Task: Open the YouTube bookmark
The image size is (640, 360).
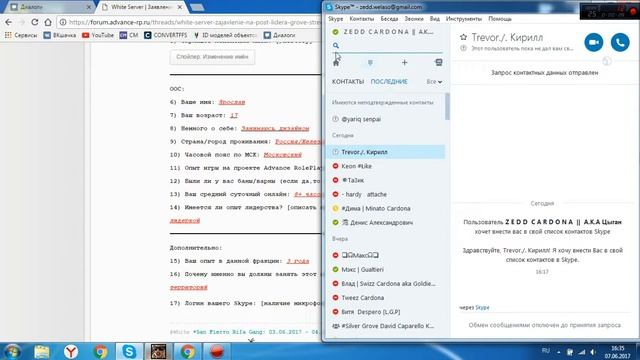Action: [98, 35]
